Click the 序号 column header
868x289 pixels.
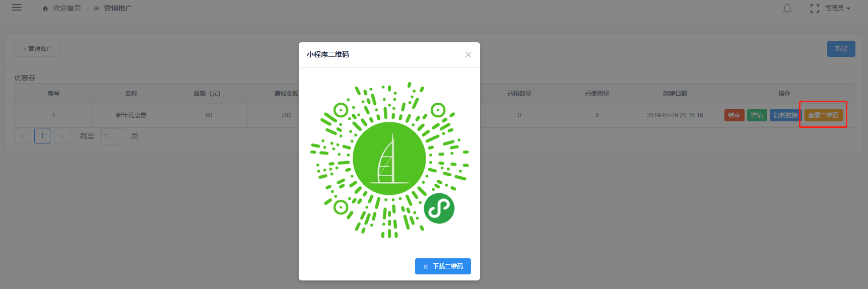tap(53, 94)
